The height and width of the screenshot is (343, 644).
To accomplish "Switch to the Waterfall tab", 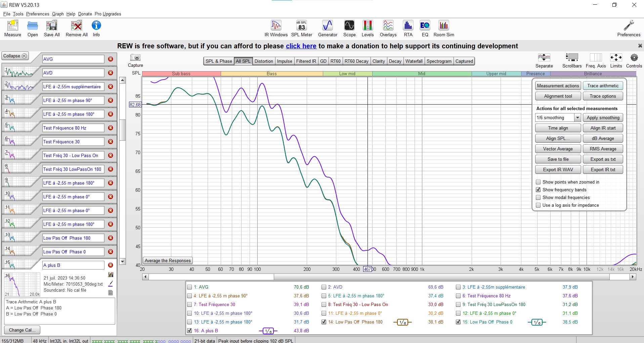I will click(414, 61).
